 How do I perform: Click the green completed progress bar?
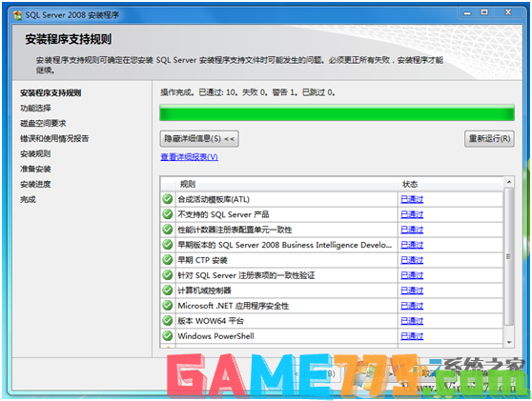coord(337,112)
